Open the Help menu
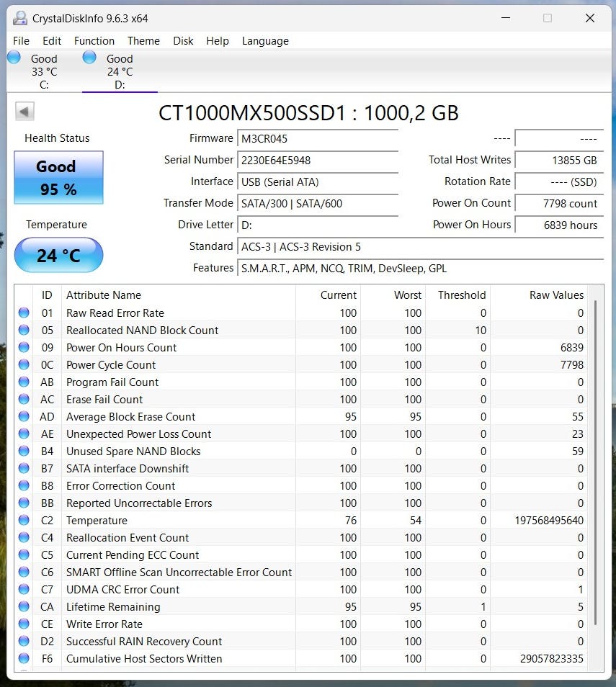The height and width of the screenshot is (687, 616). tap(218, 41)
